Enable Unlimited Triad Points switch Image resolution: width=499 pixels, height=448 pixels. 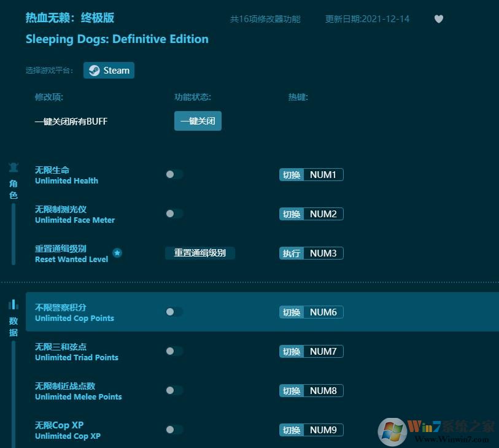174,351
